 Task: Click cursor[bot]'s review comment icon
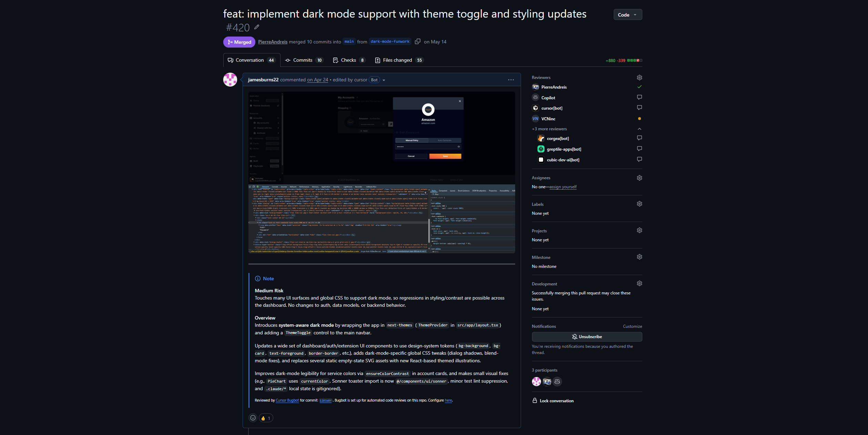point(640,108)
